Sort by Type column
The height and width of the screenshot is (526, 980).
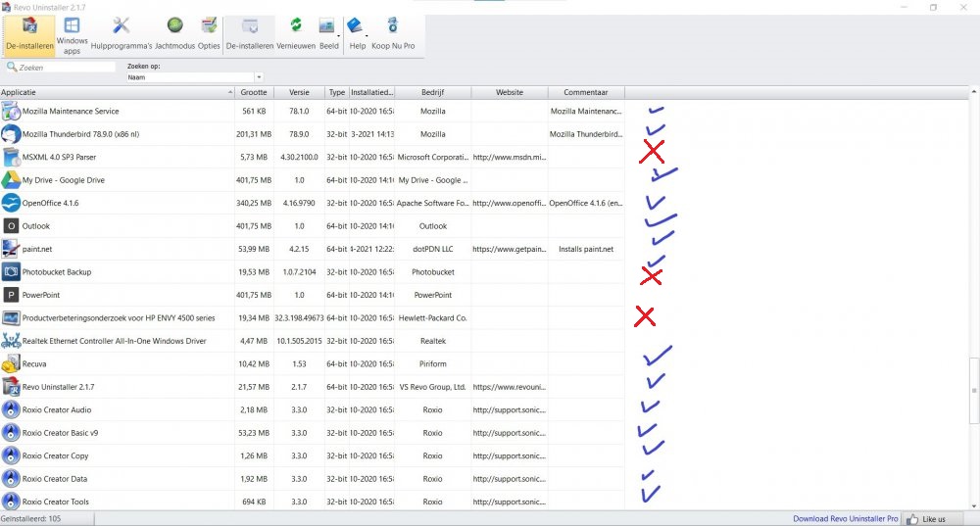click(337, 92)
